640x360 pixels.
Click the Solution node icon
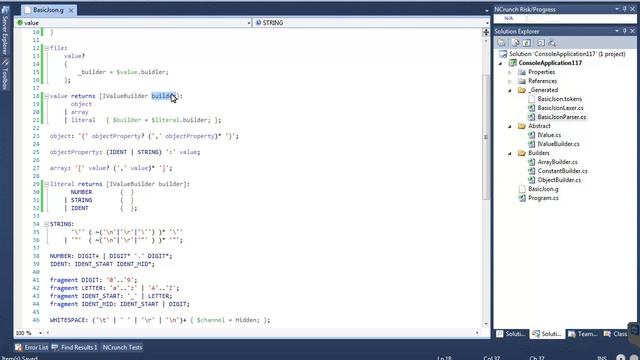[x=503, y=54]
